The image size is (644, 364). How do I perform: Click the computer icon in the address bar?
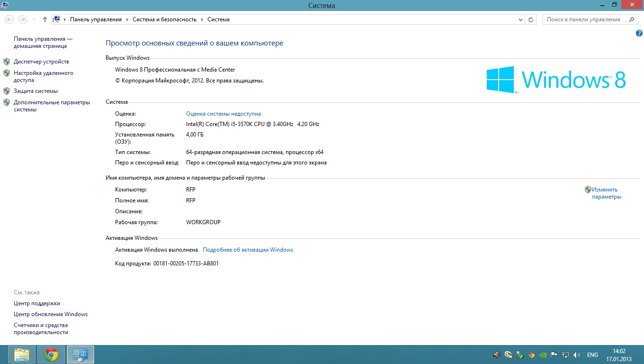56,19
